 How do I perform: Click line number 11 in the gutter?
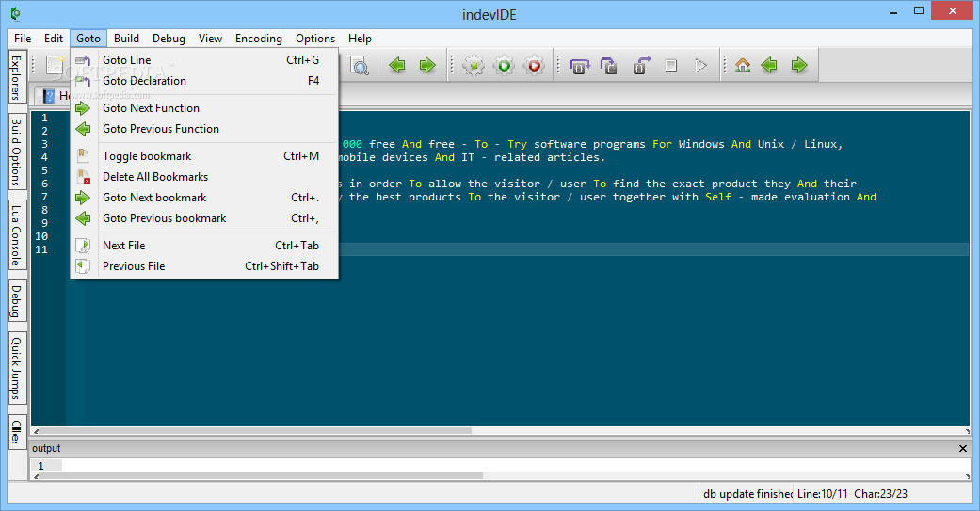[x=41, y=249]
